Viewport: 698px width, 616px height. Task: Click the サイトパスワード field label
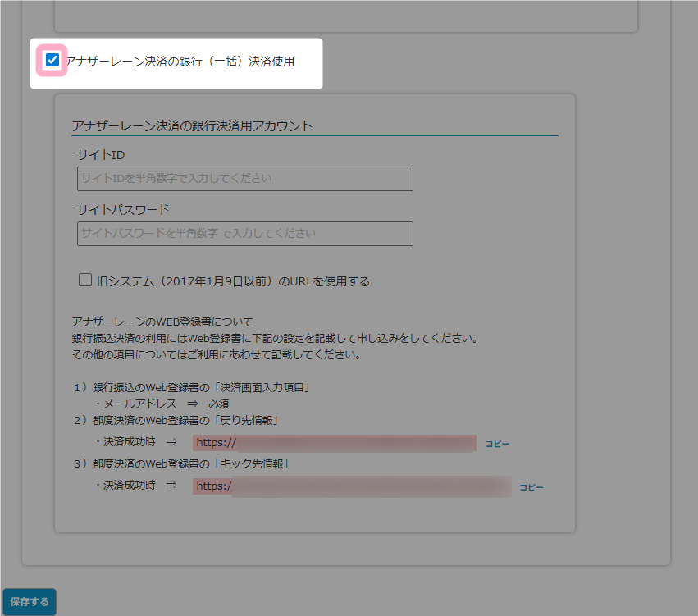(123, 209)
